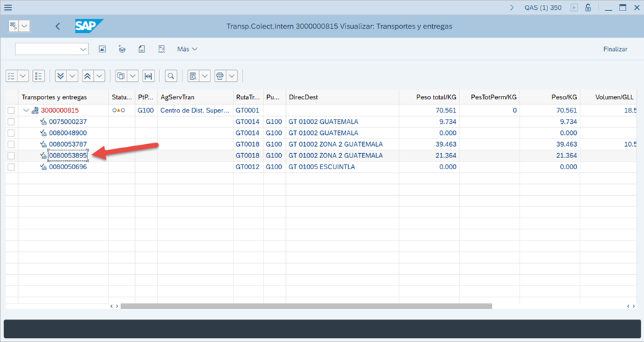Click the Finalizar button
Image resolution: width=644 pixels, height=342 pixels.
(x=615, y=49)
